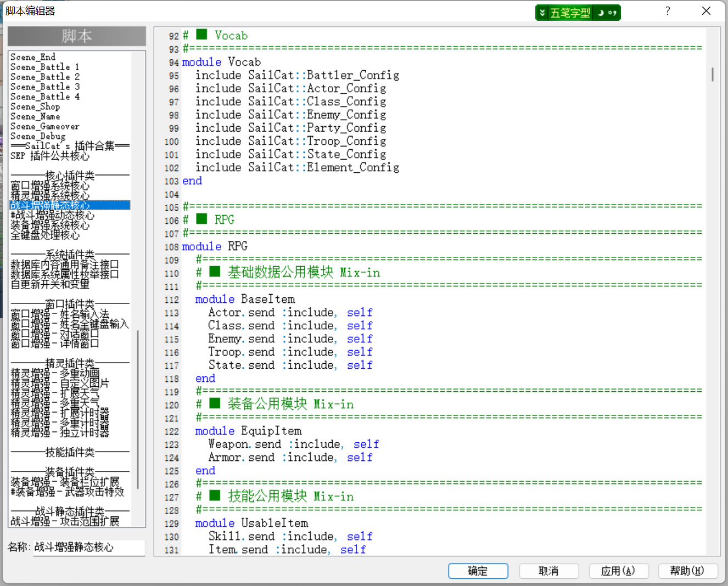728x586 pixels.
Task: Select #战斗增强动态核心 script entry
Action: 53,215
